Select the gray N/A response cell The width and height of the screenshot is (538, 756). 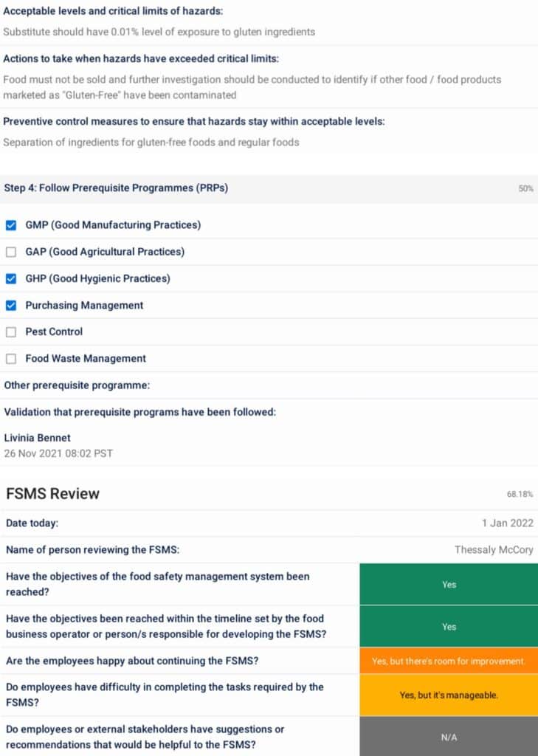(449, 736)
